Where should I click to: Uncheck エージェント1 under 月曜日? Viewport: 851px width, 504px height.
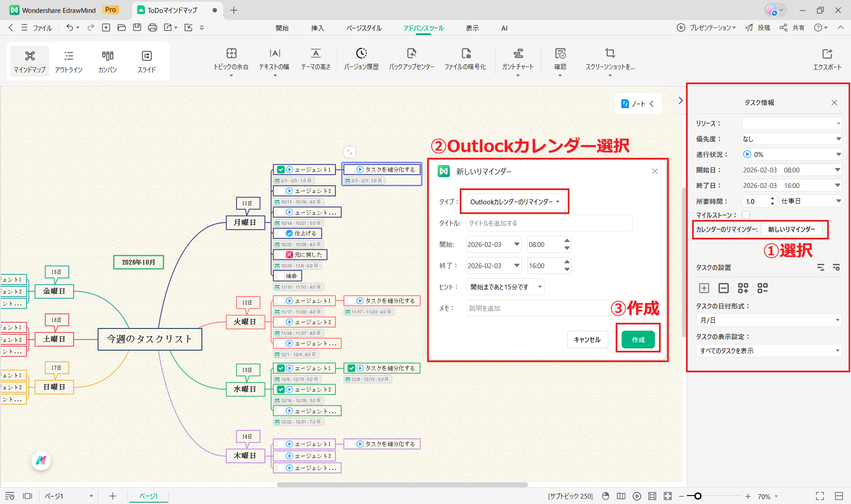pyautogui.click(x=280, y=169)
